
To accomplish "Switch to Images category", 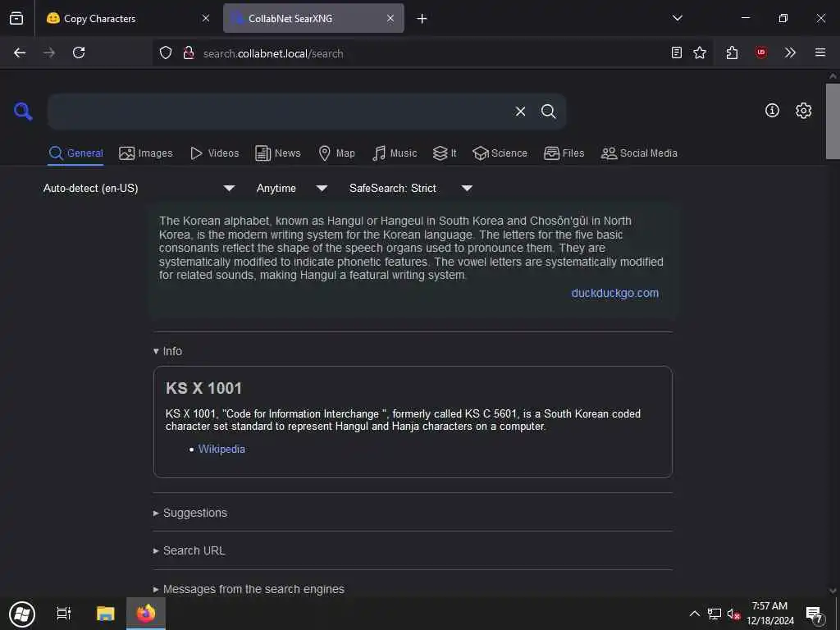I will [x=146, y=153].
